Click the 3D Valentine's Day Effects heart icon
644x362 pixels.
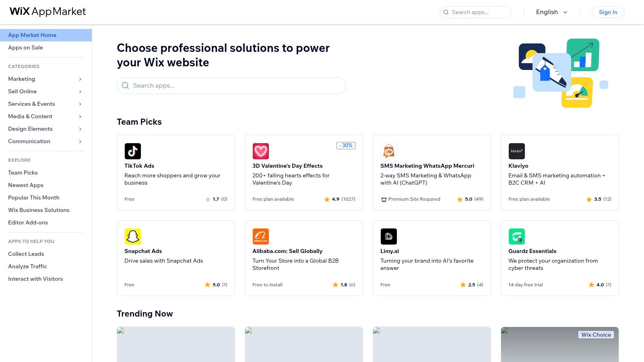tap(261, 151)
